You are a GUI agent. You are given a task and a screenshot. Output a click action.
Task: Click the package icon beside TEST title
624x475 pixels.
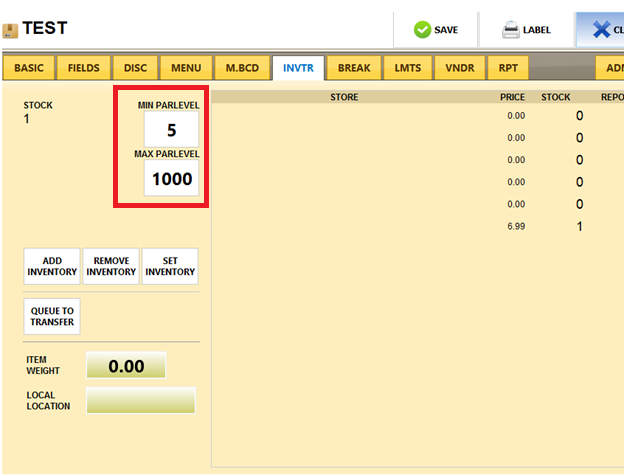[11, 30]
